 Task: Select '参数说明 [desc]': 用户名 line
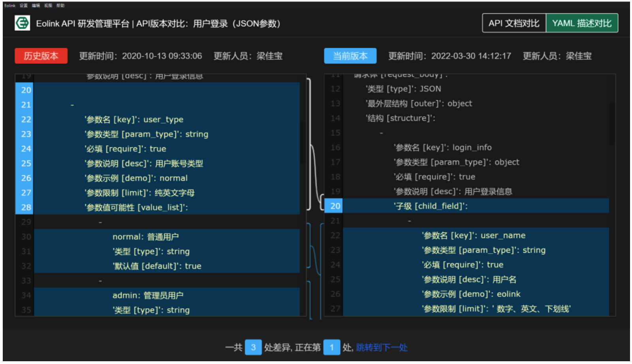(x=469, y=280)
